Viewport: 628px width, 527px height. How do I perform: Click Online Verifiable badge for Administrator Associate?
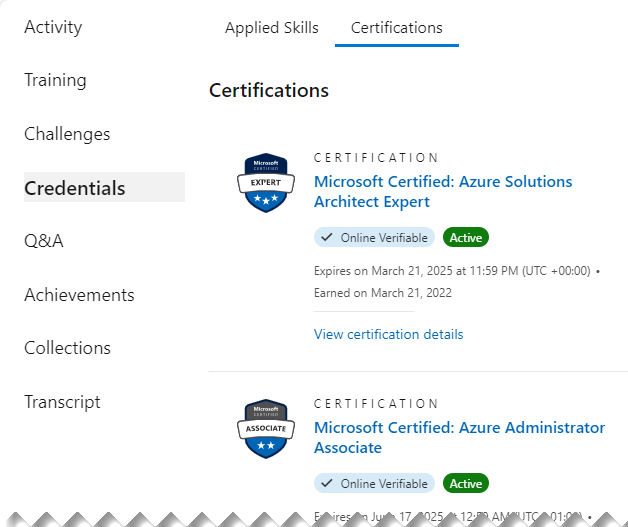coord(374,483)
